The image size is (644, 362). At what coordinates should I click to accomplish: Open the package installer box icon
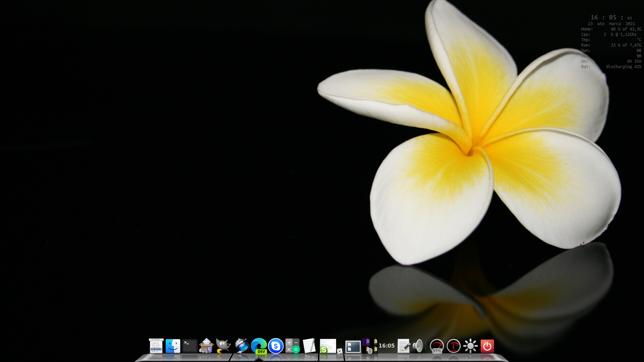click(x=206, y=346)
